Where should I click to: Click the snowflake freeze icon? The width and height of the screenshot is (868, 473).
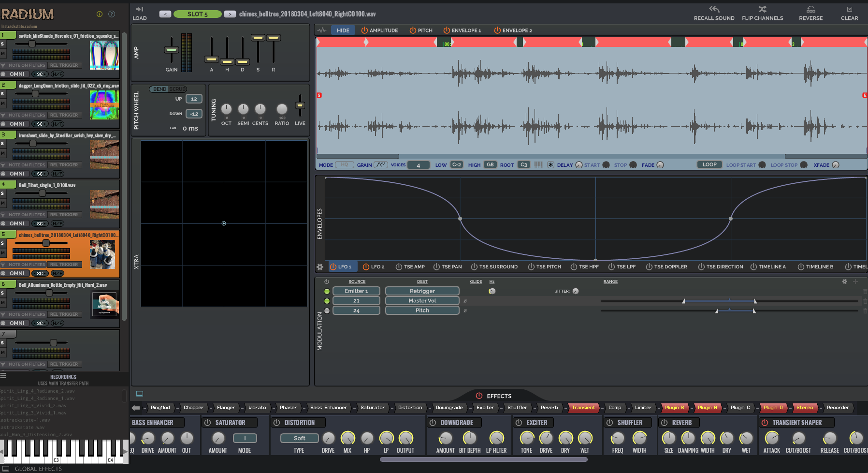(550, 165)
